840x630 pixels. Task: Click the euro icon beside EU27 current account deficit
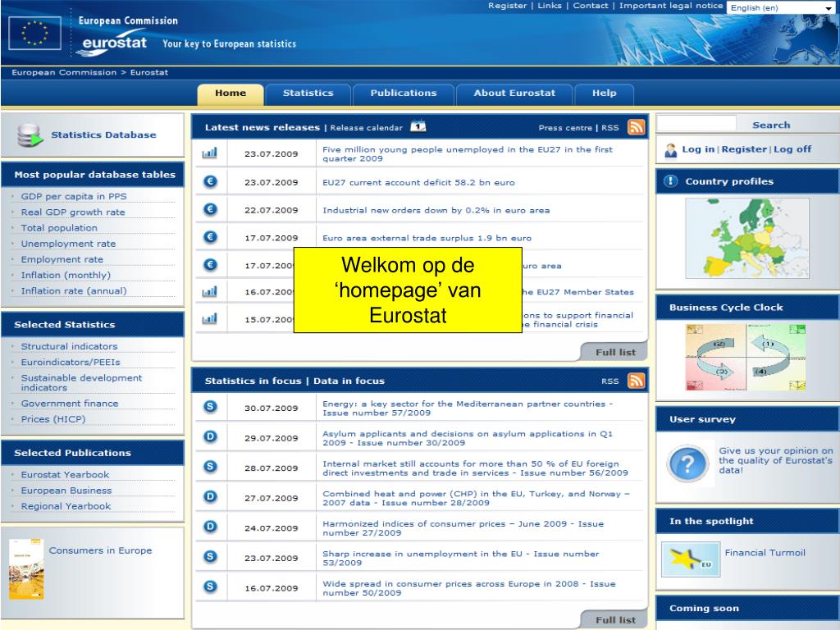click(211, 181)
